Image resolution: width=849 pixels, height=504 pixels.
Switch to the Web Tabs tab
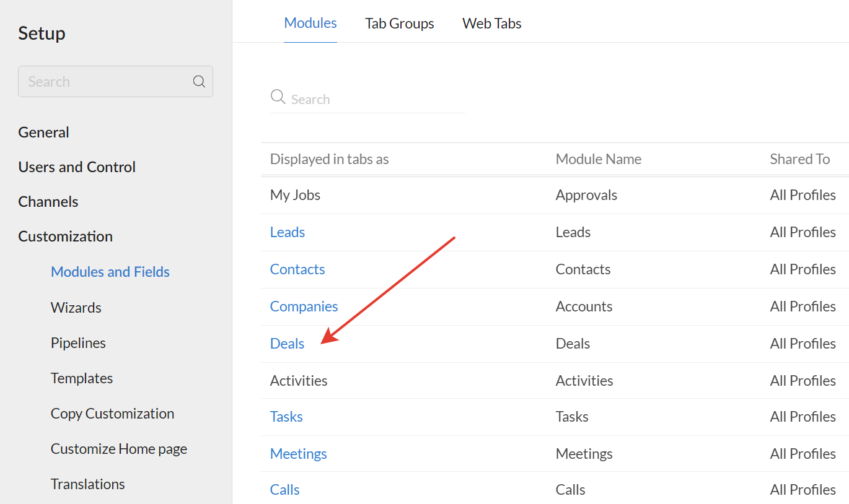491,23
